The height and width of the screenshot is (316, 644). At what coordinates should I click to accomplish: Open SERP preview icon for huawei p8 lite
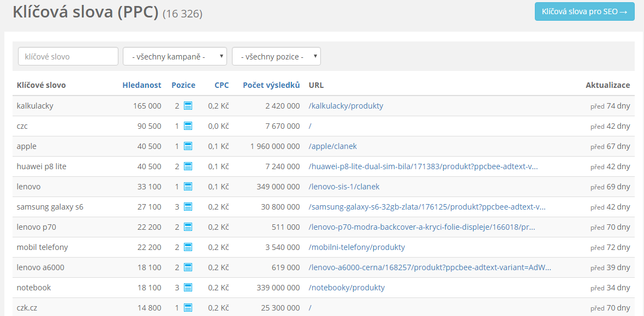pos(188,166)
